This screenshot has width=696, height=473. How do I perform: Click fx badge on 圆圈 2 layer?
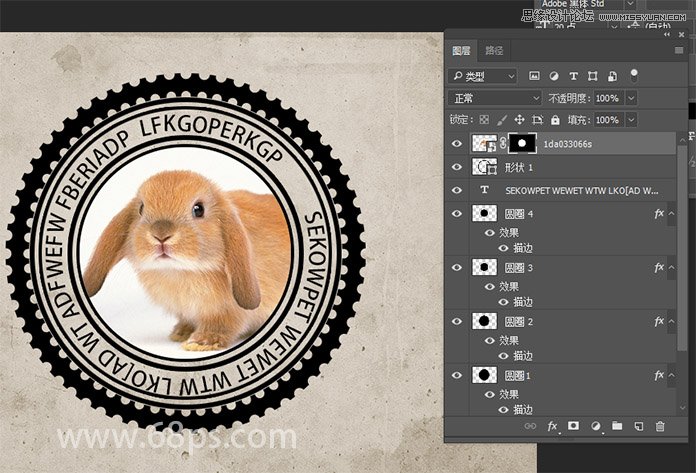coord(659,321)
